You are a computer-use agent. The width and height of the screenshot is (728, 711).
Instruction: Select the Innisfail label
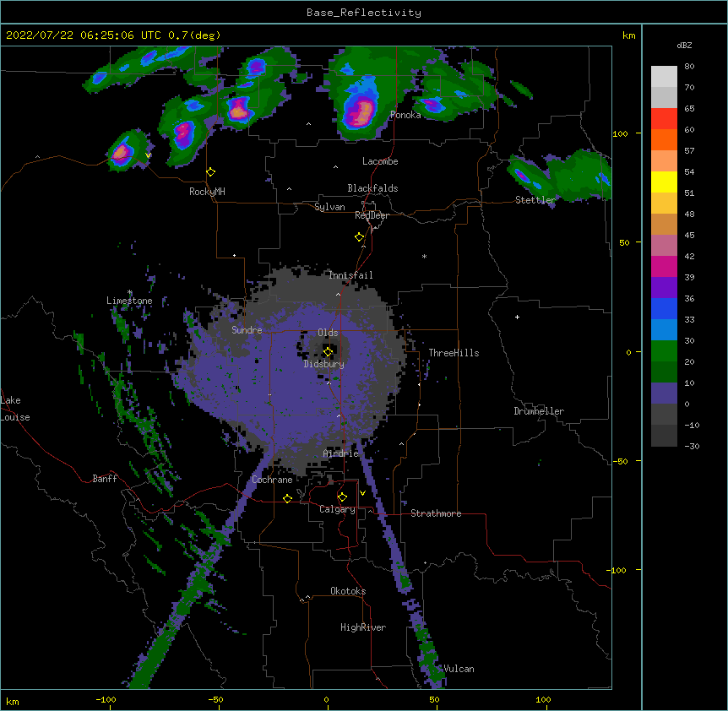(350, 275)
